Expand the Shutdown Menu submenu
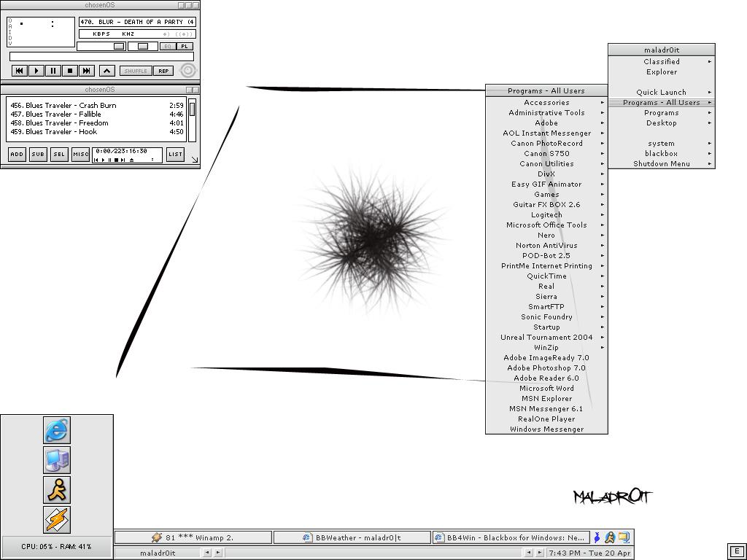 coord(662,164)
